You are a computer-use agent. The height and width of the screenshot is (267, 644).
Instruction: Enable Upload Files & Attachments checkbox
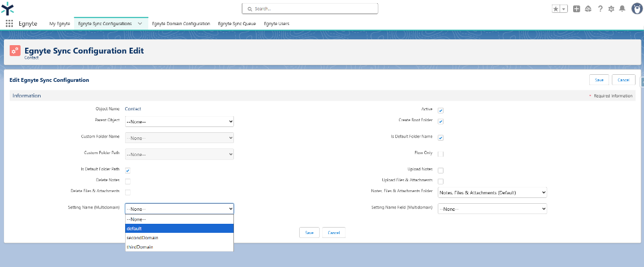click(441, 181)
